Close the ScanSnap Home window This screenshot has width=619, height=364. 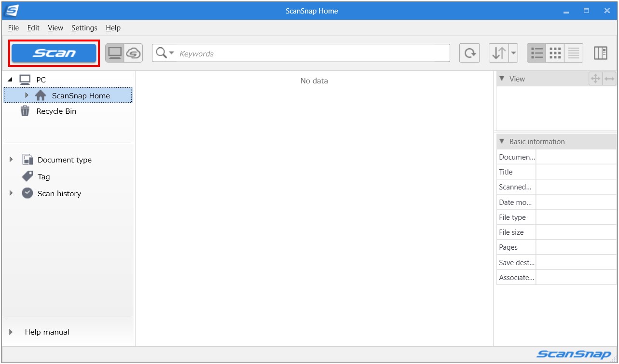607,11
